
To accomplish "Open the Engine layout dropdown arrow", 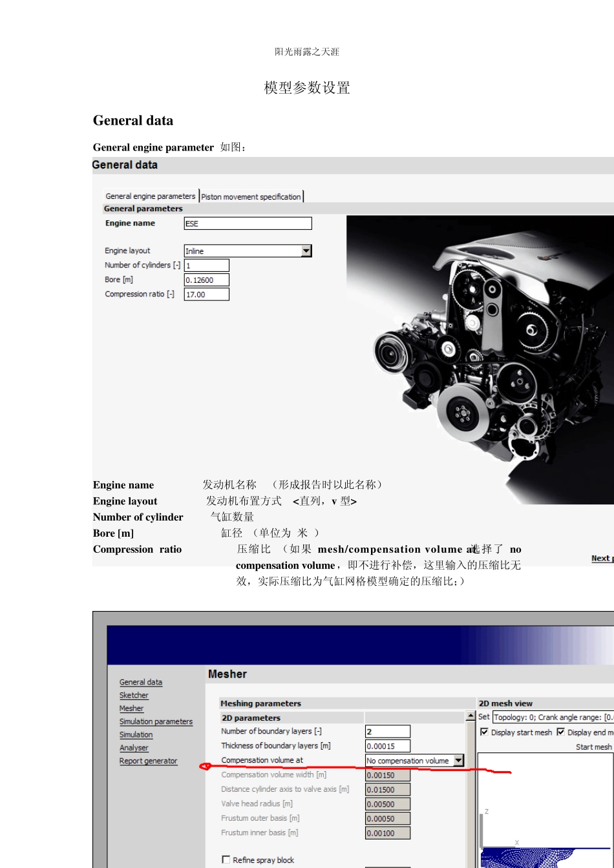I will coord(306,251).
